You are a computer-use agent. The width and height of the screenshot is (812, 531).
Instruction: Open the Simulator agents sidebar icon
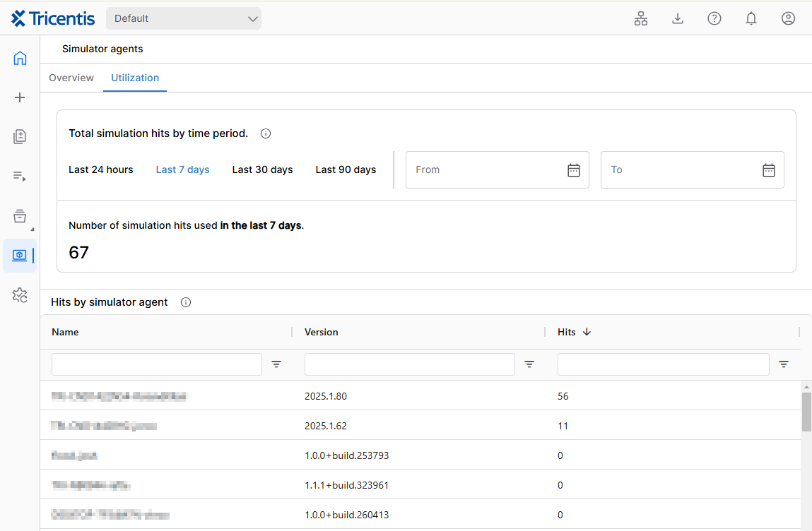point(20,256)
